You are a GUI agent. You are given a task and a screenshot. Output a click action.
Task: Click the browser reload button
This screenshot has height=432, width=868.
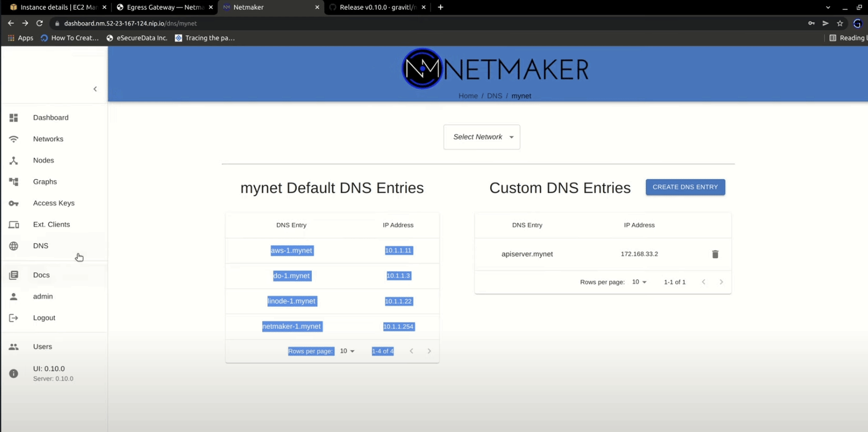click(39, 23)
